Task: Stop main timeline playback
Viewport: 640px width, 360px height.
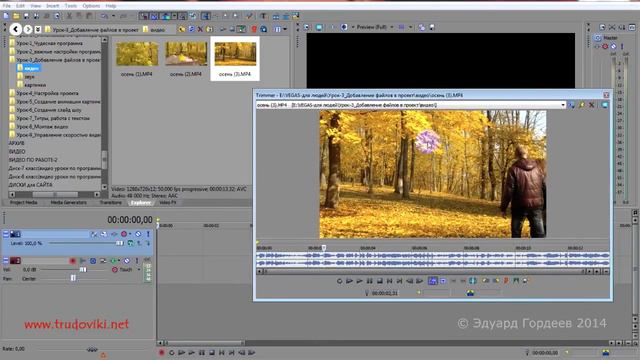Action: click(x=212, y=353)
